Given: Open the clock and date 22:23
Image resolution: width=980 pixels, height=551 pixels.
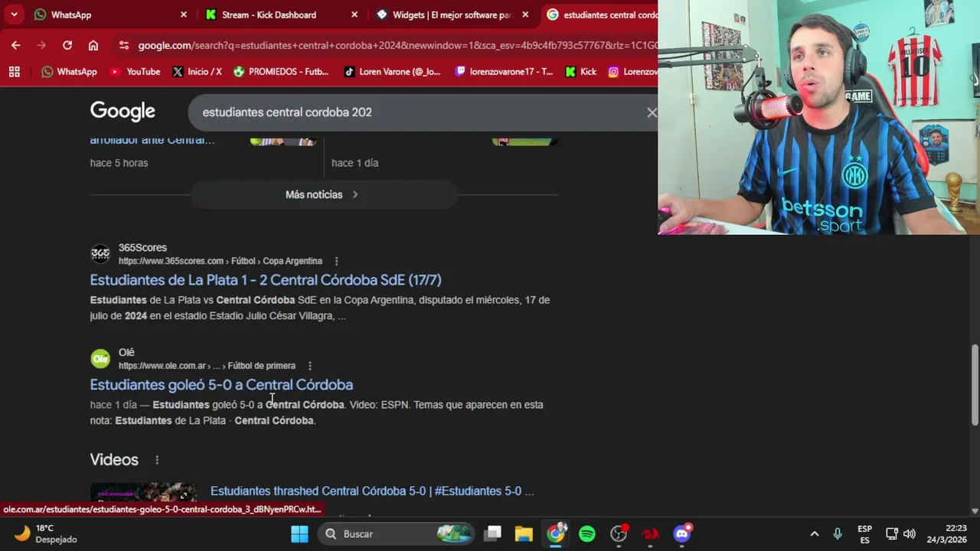Looking at the screenshot, I should [949, 533].
